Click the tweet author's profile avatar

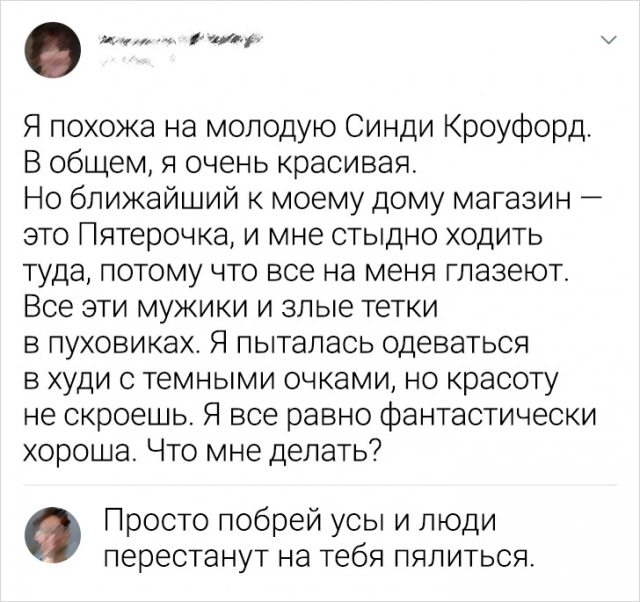point(47,52)
